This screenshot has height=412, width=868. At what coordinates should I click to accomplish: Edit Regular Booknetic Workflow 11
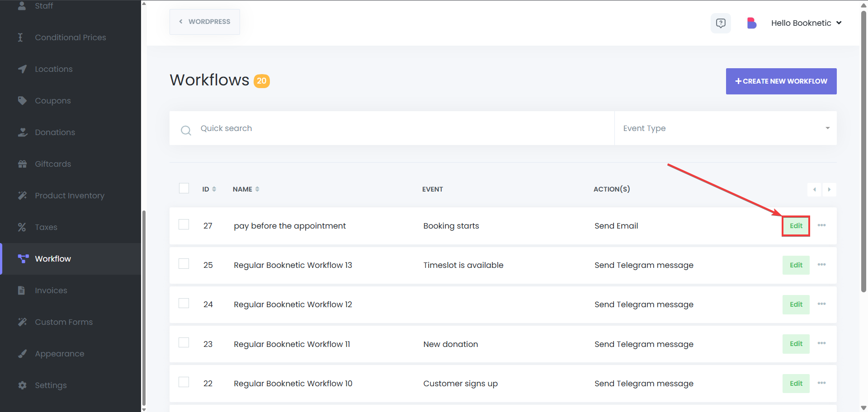(x=796, y=344)
